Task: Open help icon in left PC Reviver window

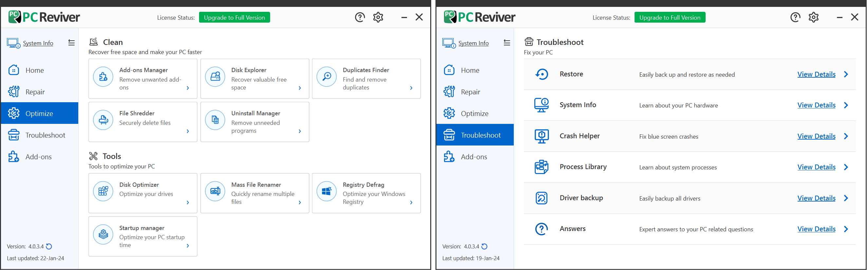Action: click(360, 17)
